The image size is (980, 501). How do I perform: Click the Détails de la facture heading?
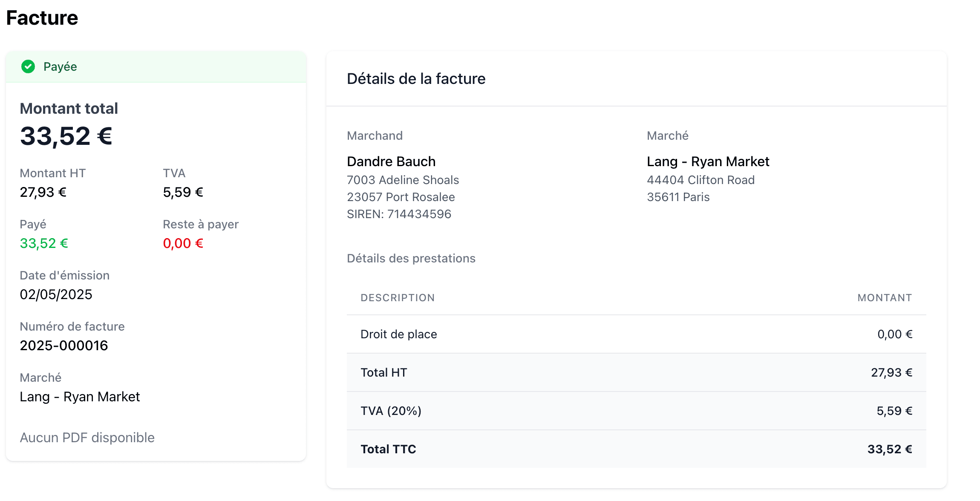coord(416,78)
